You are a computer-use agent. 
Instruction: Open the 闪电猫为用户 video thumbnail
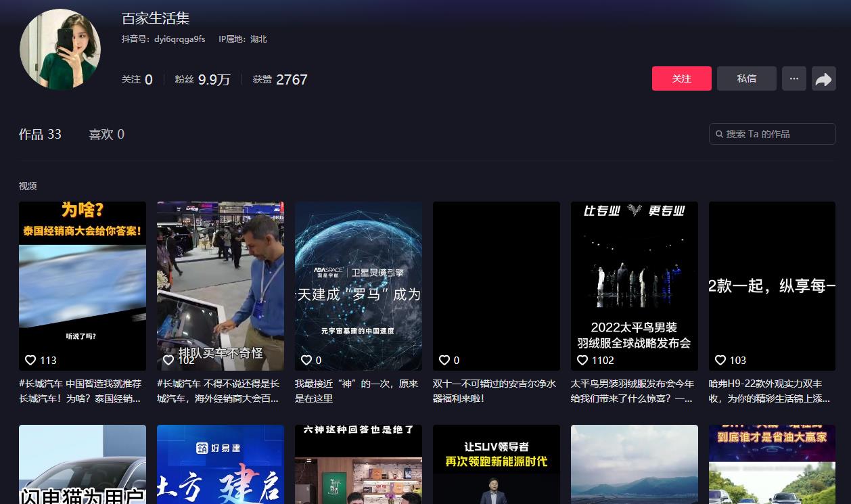tap(83, 464)
